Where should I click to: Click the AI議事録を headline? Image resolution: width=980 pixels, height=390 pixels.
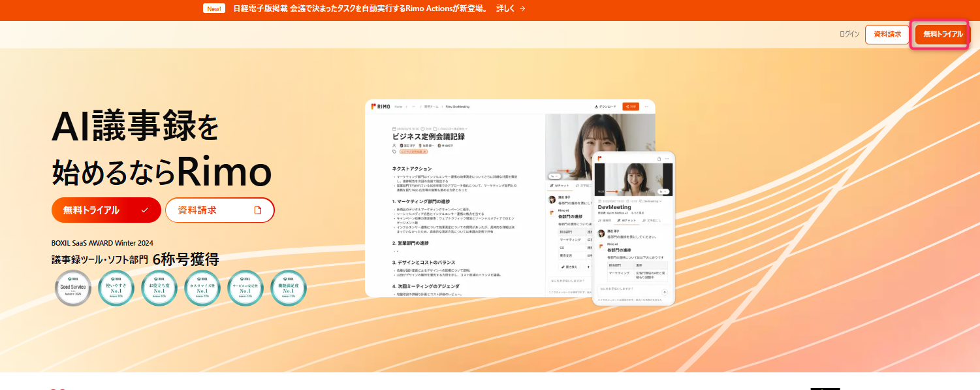pos(135,125)
